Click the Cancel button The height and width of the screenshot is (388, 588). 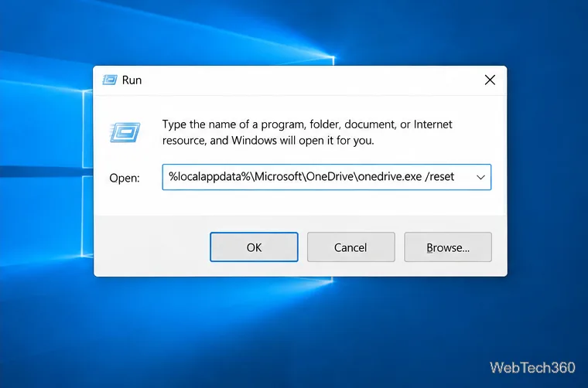pos(350,247)
